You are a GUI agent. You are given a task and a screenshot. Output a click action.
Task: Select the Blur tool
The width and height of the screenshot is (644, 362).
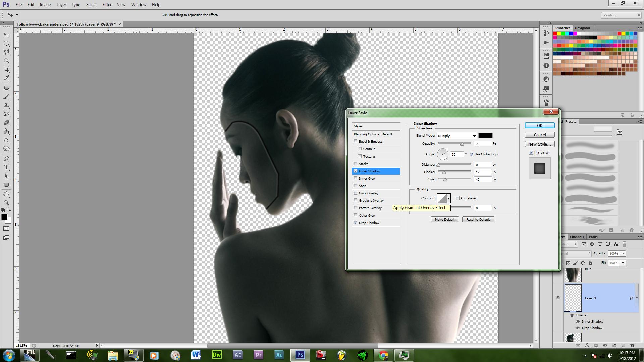point(6,140)
